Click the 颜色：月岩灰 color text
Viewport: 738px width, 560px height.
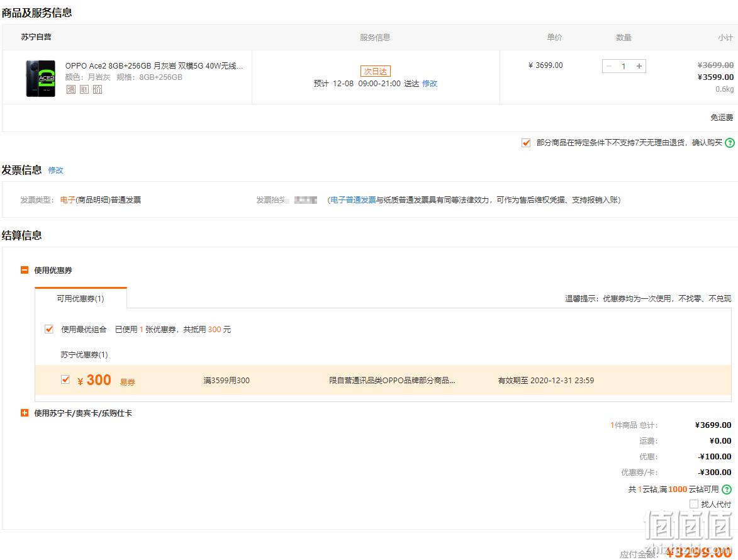tap(88, 77)
